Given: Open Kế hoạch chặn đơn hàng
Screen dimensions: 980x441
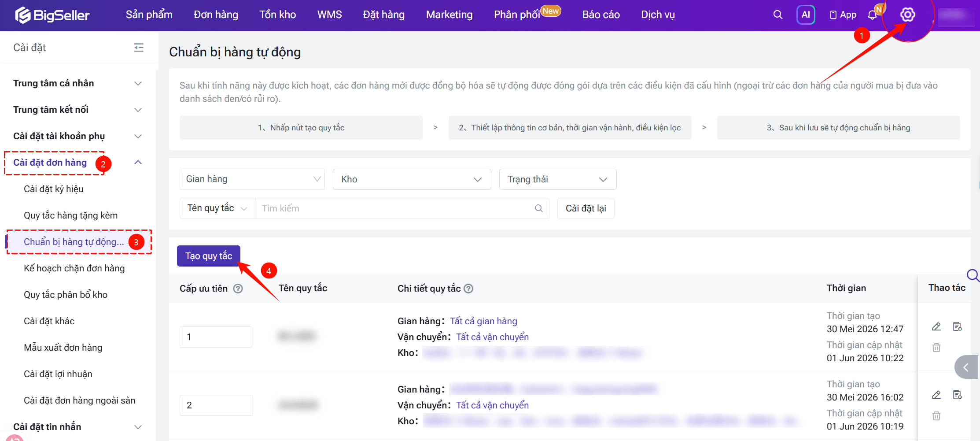Looking at the screenshot, I should [x=74, y=268].
